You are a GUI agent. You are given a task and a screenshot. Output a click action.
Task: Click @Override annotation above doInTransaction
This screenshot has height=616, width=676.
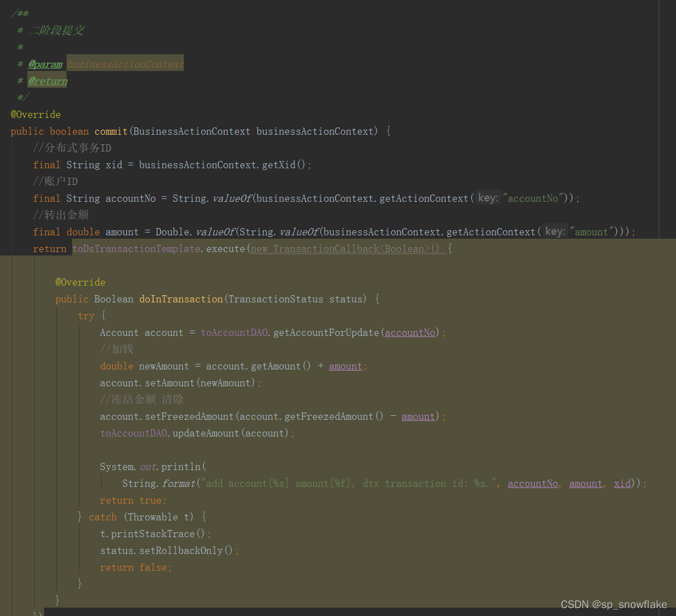point(80,282)
